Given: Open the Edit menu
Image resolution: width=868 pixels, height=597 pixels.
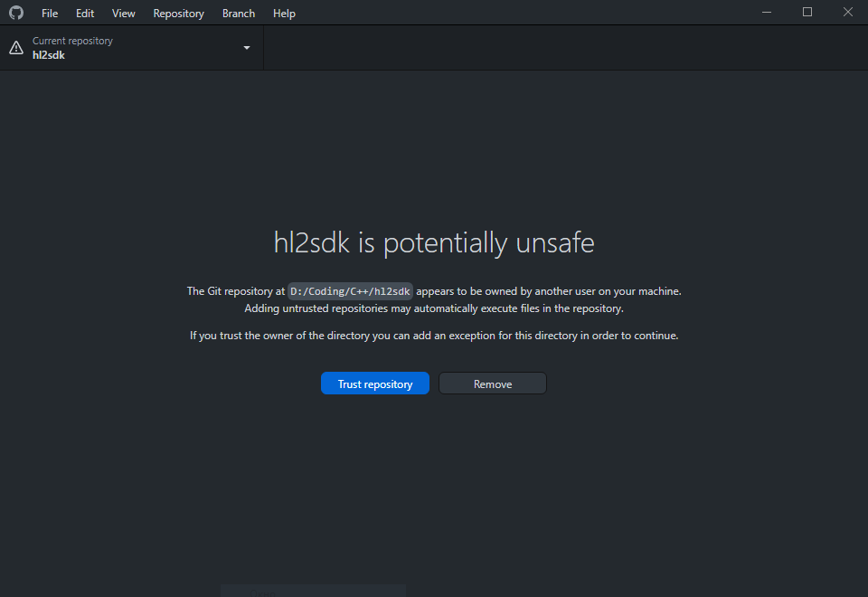Looking at the screenshot, I should [x=84, y=13].
